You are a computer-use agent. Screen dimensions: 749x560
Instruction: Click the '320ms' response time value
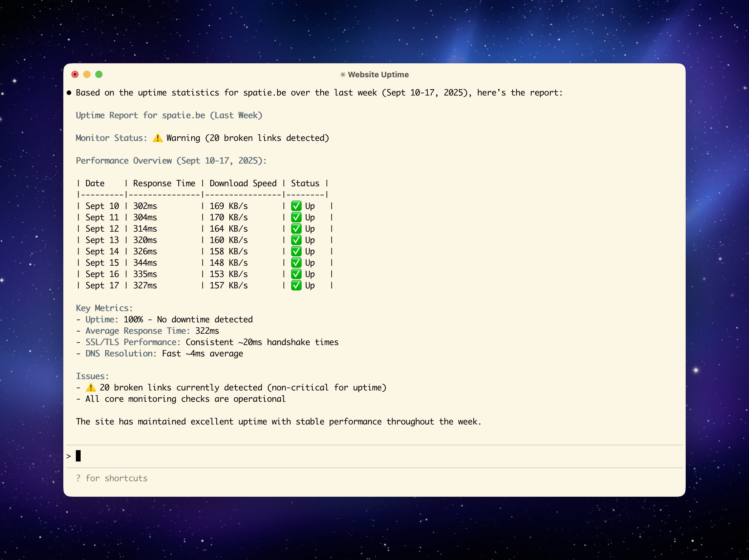(145, 240)
